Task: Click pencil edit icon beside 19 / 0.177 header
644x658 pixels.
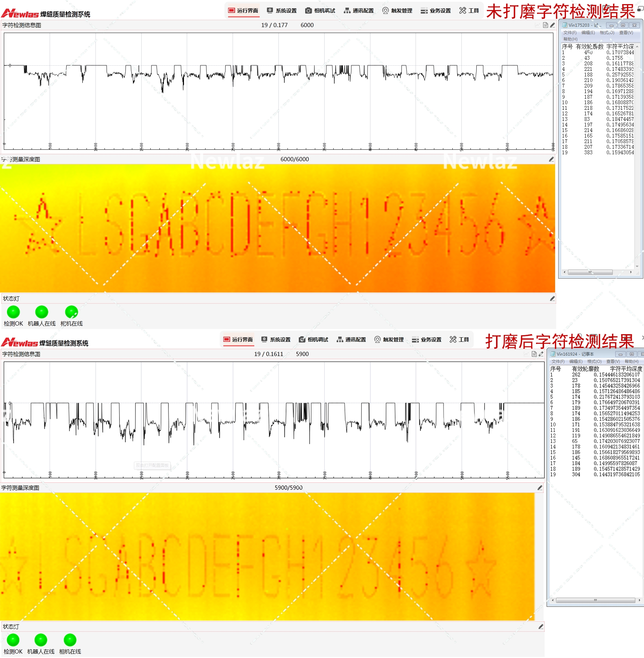Action: pos(552,25)
